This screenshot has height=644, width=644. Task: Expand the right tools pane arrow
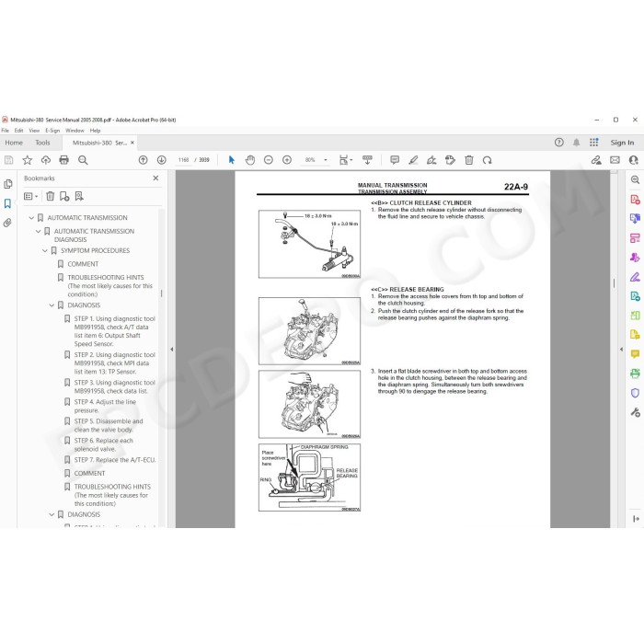621,350
